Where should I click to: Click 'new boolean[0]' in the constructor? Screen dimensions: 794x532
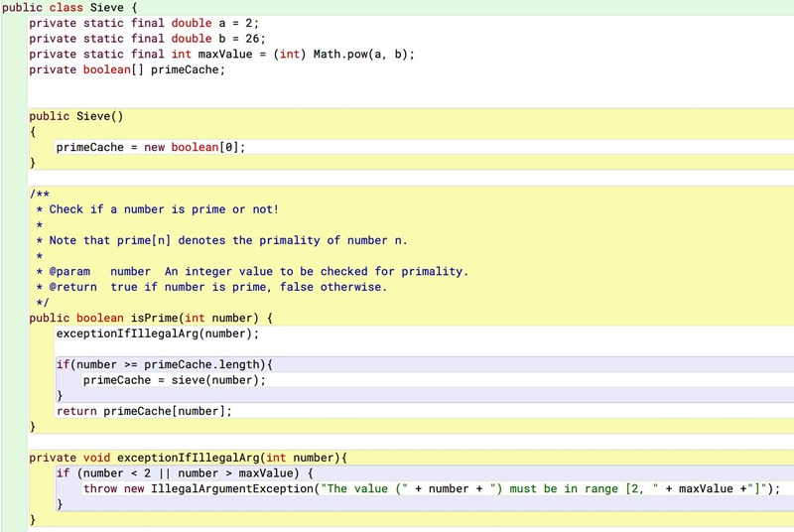coord(194,147)
